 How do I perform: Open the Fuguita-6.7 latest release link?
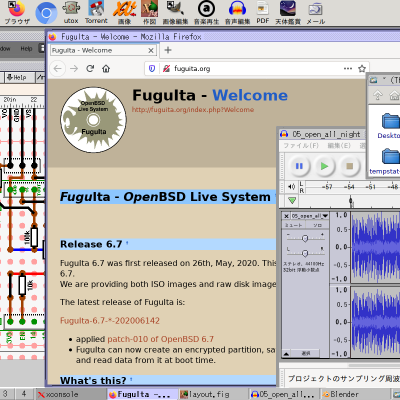click(x=110, y=321)
